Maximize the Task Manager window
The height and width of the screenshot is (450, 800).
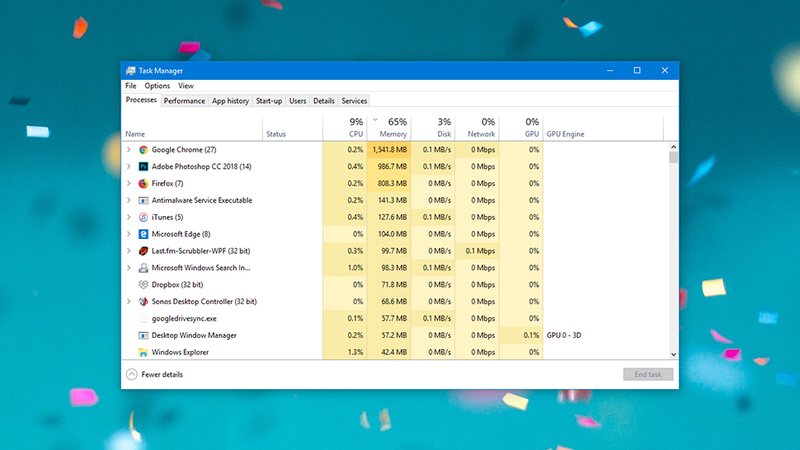[x=637, y=70]
